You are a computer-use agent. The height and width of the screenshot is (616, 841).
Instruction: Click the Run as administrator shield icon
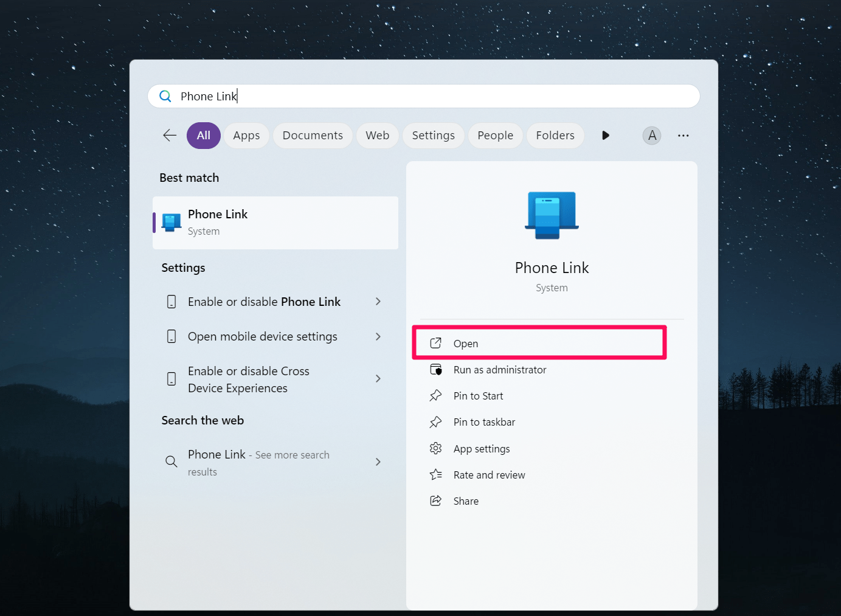436,370
